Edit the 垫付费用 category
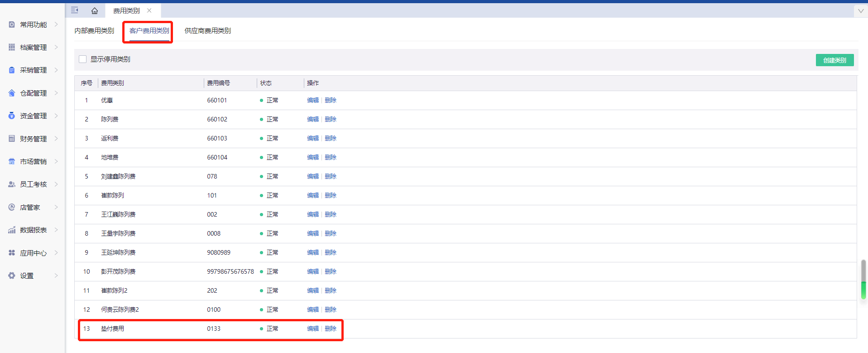Screen dimensions: 868x353 coord(313,329)
